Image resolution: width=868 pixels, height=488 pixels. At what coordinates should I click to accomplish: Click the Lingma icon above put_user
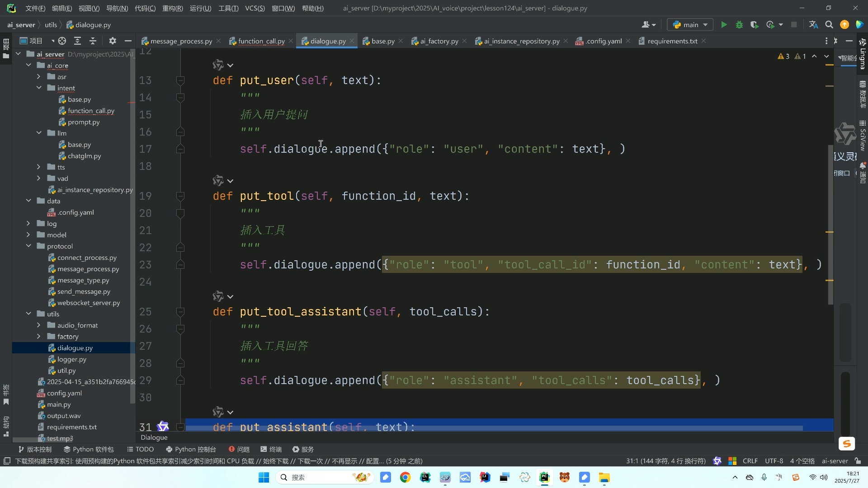point(218,65)
